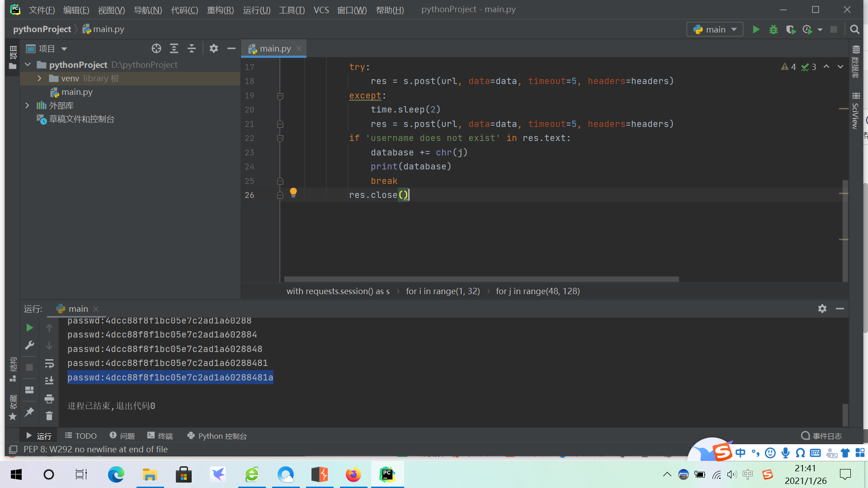Clear run output with trash icon
The image size is (868, 488).
coord(49,416)
